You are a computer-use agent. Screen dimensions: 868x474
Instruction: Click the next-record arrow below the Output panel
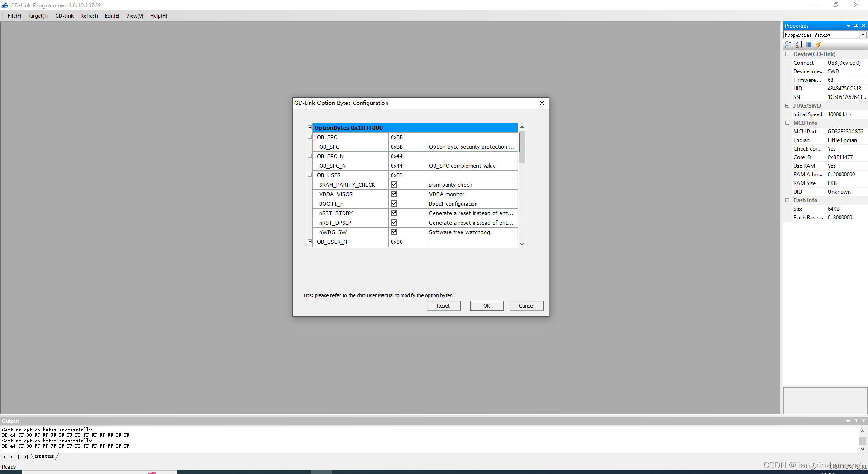[19, 457]
